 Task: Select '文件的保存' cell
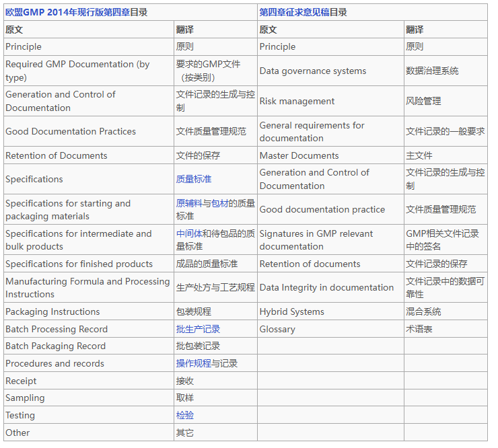tap(215, 155)
